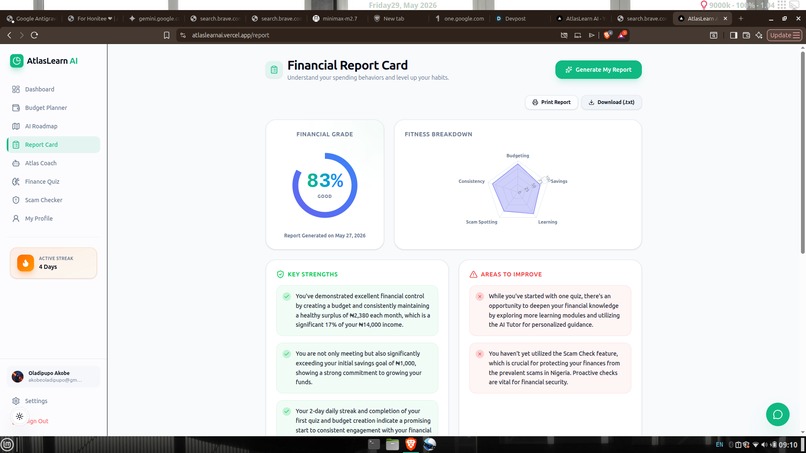Click the 'Scam Spotting' chart axis label

pos(481,222)
